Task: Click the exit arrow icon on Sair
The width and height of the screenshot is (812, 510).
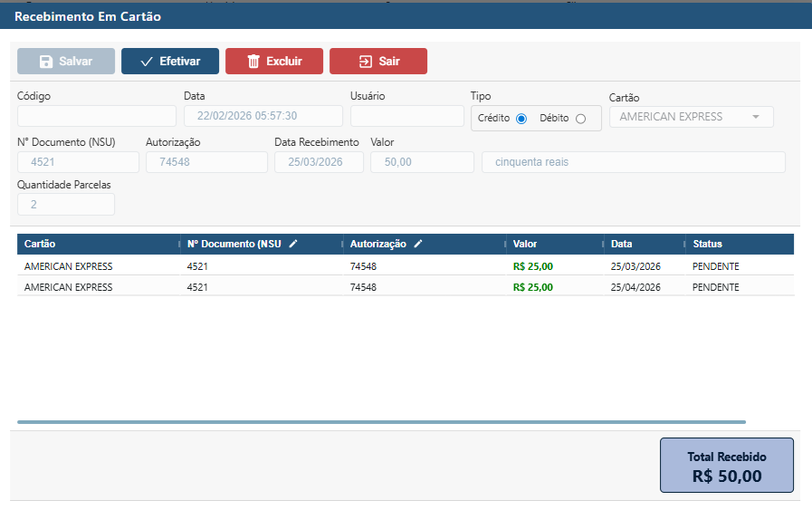Action: tap(365, 62)
